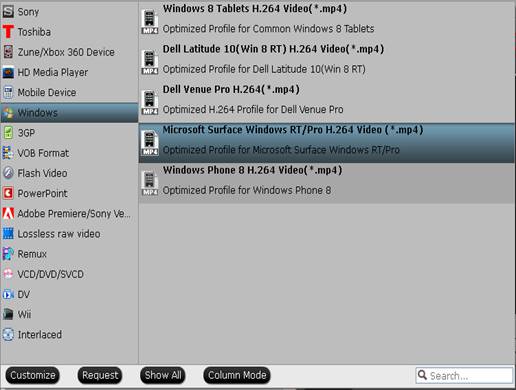
Task: Click 'Optimized H.264 Profile for Dell Venue Pro'
Action: pos(253,110)
